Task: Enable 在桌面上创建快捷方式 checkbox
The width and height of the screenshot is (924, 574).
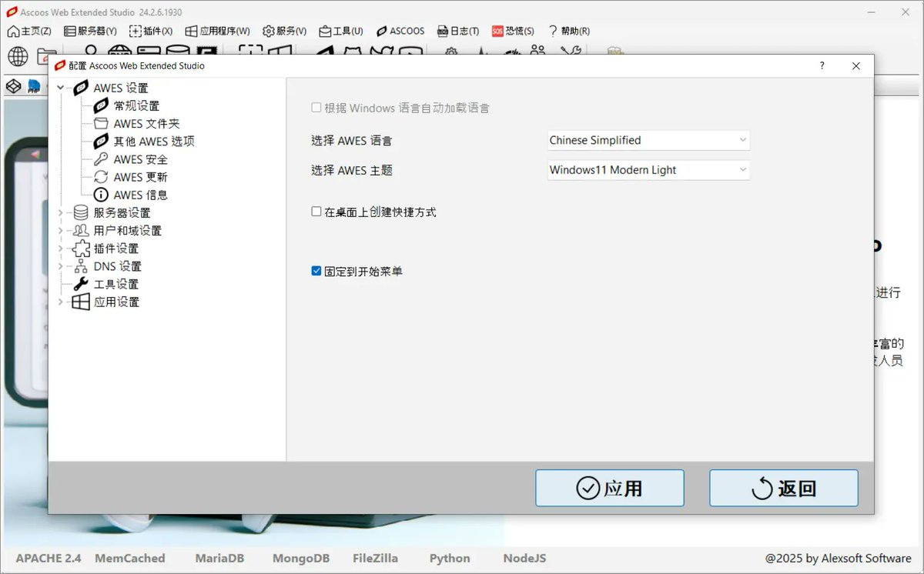Action: tap(316, 212)
